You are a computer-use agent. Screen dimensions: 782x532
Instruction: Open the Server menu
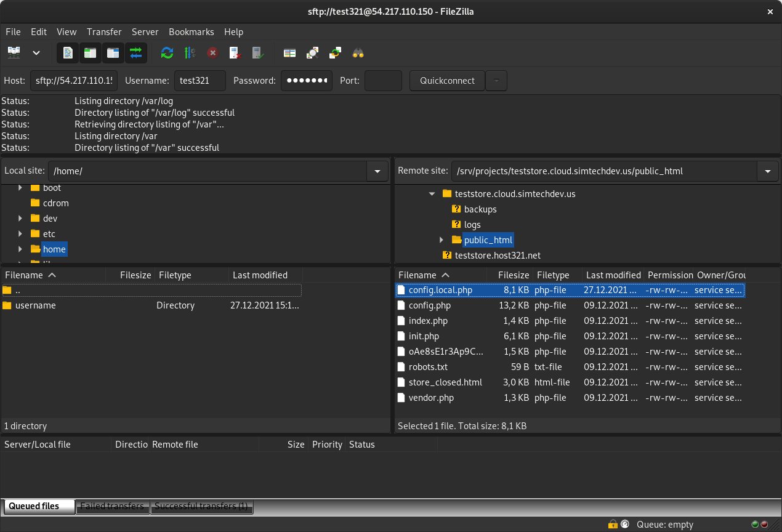pyautogui.click(x=145, y=32)
